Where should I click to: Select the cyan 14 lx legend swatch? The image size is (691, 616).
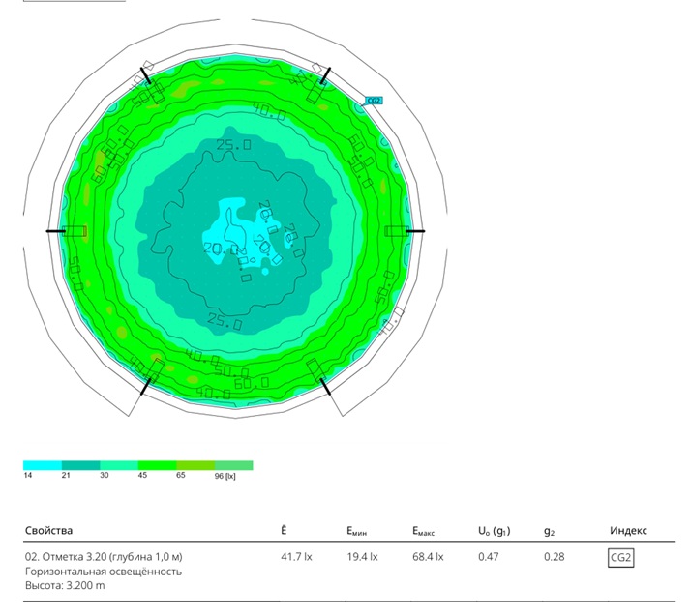tap(42, 465)
